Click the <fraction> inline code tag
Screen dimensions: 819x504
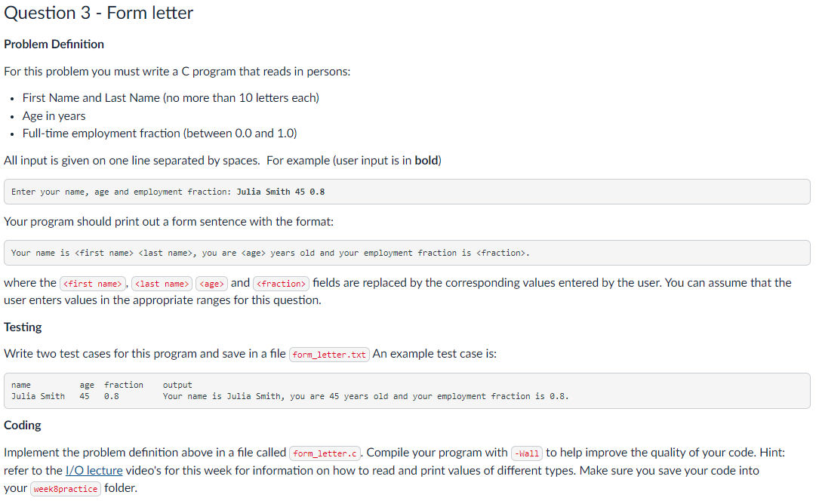281,284
